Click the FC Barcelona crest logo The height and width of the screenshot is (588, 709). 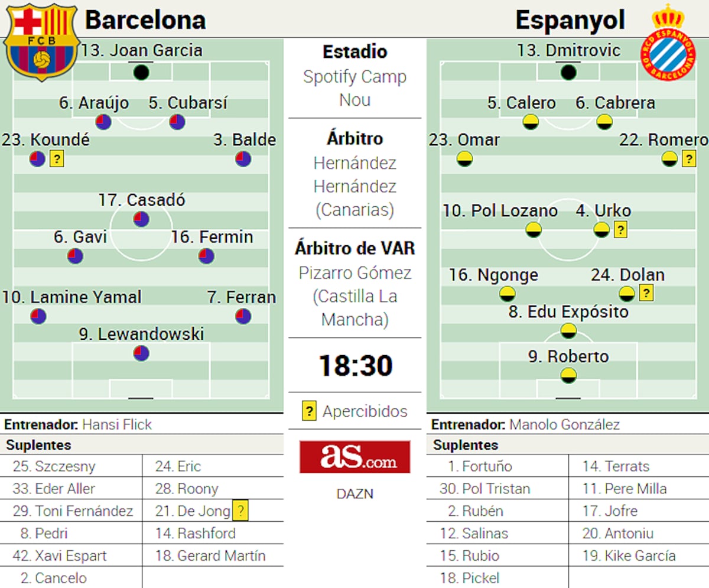point(41,41)
